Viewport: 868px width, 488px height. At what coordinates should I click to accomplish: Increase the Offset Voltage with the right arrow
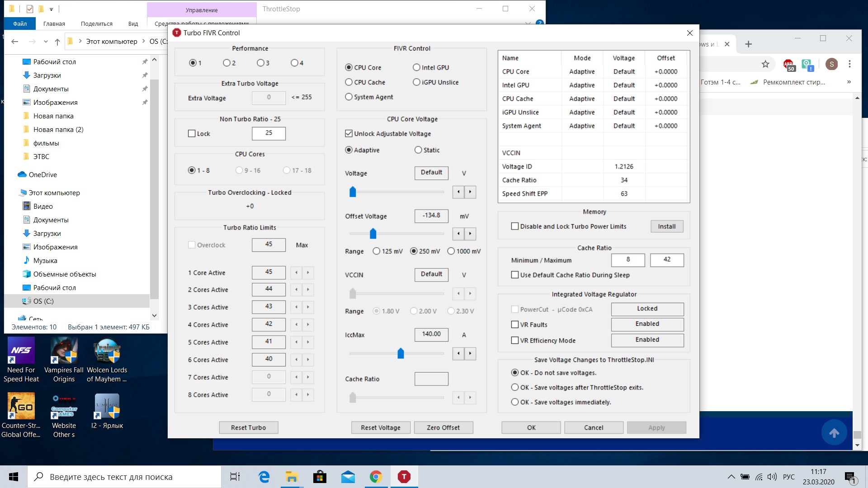(470, 234)
